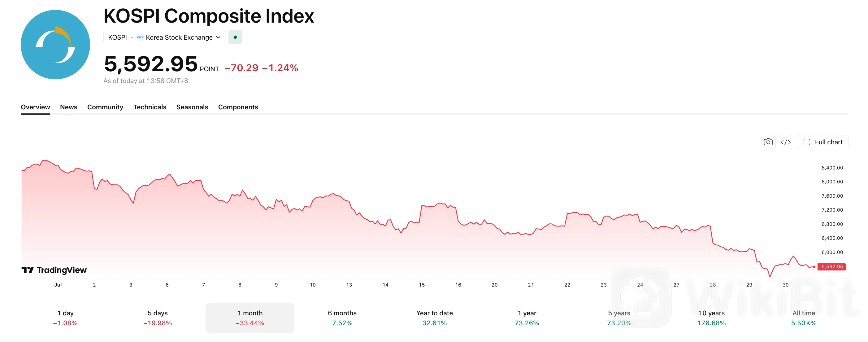Choose the All time range

click(804, 318)
